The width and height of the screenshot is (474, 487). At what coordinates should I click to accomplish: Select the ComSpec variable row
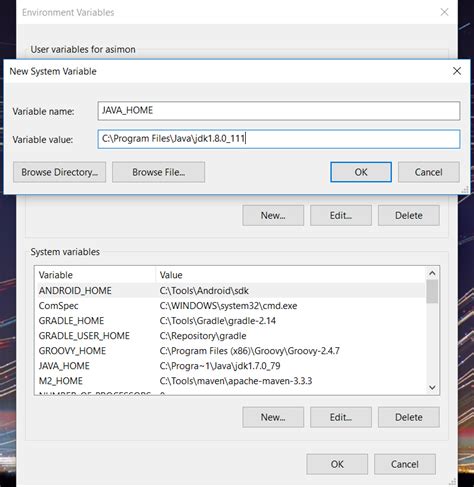click(230, 306)
